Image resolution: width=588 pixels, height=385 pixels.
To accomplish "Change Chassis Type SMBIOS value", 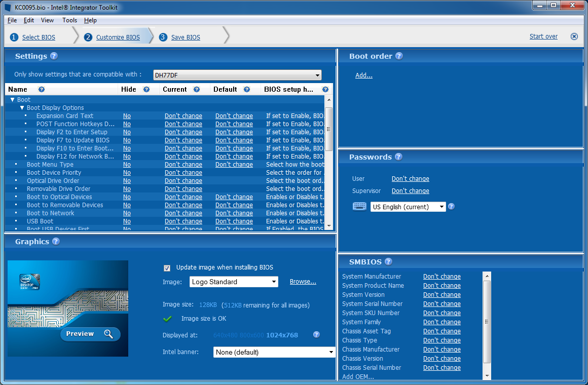I will [442, 340].
